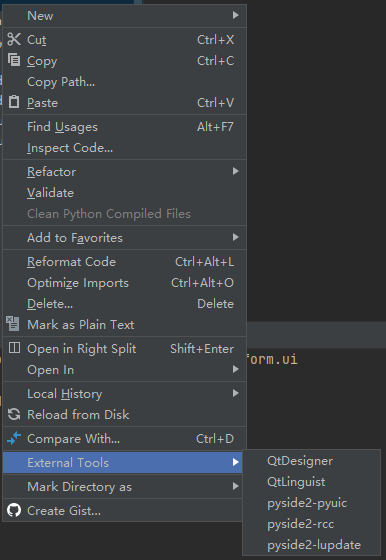
Task: Click the scissors Cut icon
Action: (14, 39)
